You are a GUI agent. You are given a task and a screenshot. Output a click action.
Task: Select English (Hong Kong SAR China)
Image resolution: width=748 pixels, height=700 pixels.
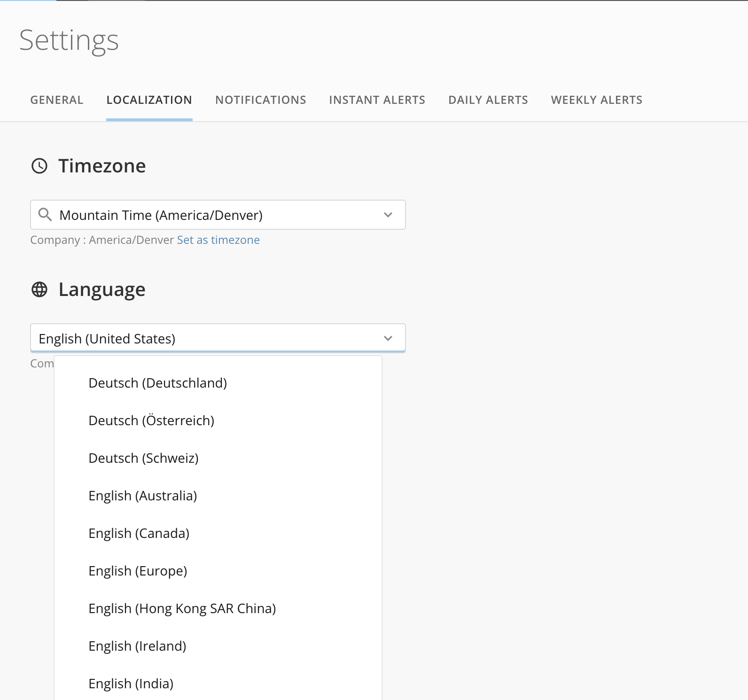pos(182,608)
